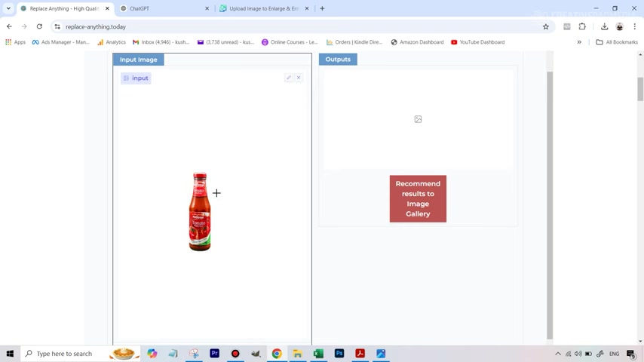644x362 pixels.
Task: Show hidden system tray icons
Action: click(558, 354)
